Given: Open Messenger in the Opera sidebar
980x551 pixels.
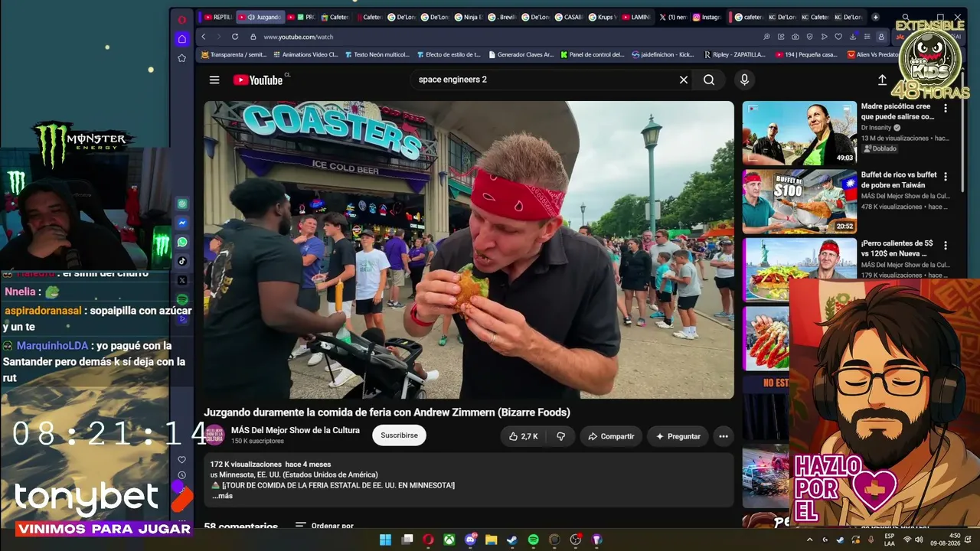Looking at the screenshot, I should pyautogui.click(x=182, y=223).
